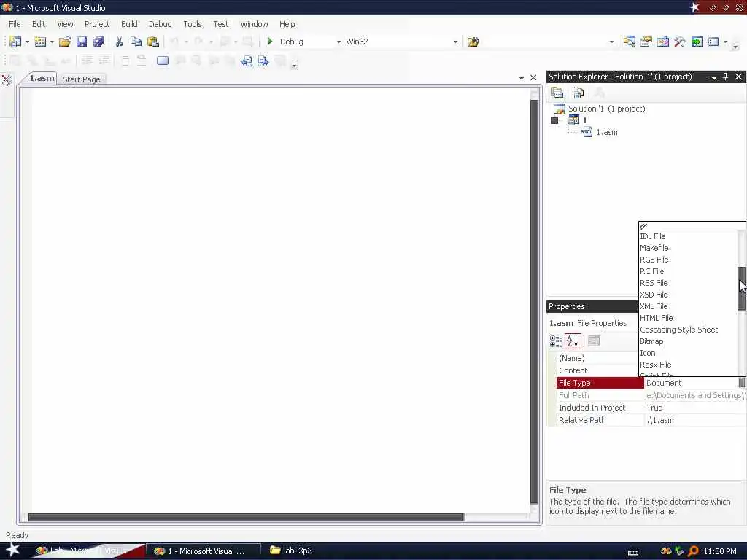
Task: Open lab03p2 folder from the taskbar
Action: pyautogui.click(x=290, y=551)
